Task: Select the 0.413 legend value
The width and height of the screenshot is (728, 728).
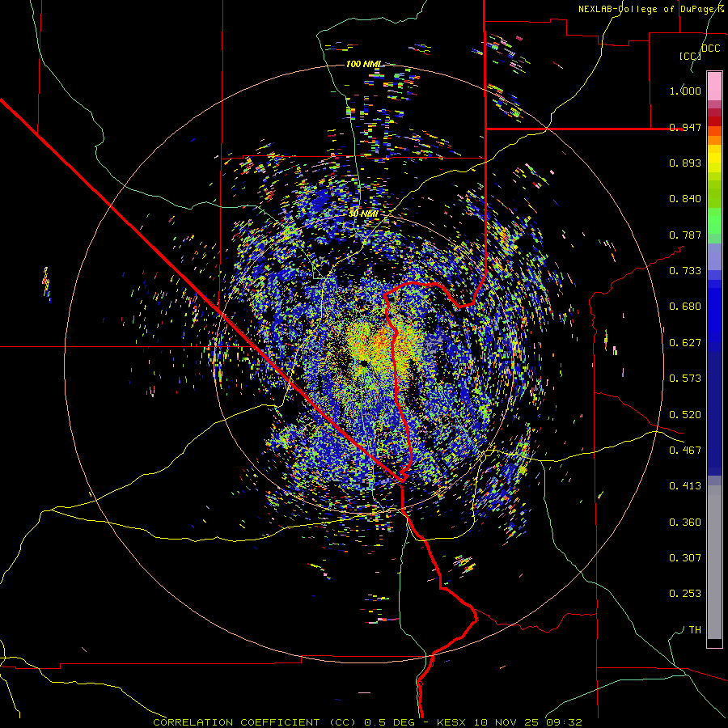Action: [685, 486]
